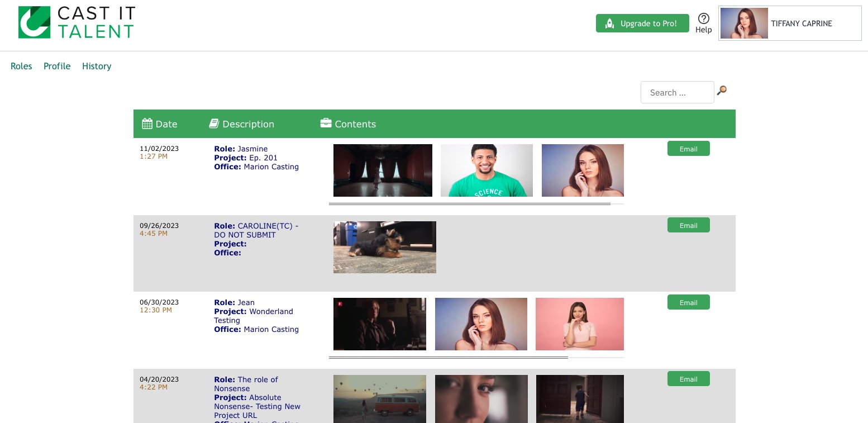Open the History tab
The image size is (868, 423).
[97, 66]
